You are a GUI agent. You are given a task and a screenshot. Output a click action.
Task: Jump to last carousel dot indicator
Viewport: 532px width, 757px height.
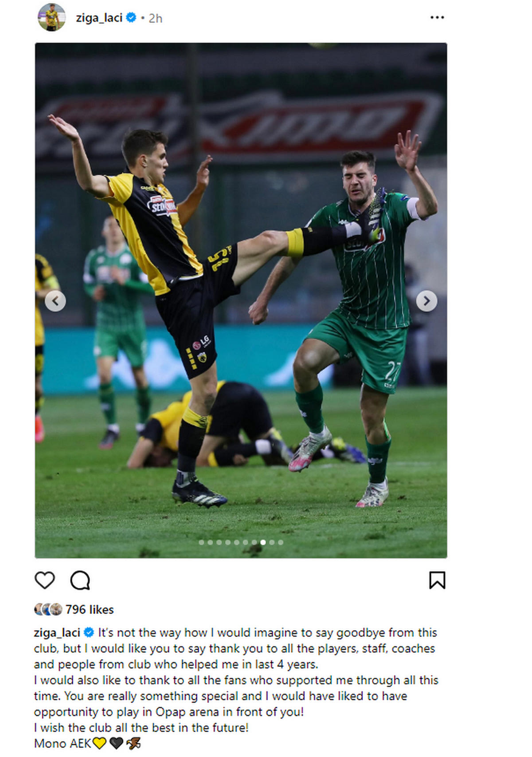(x=281, y=542)
